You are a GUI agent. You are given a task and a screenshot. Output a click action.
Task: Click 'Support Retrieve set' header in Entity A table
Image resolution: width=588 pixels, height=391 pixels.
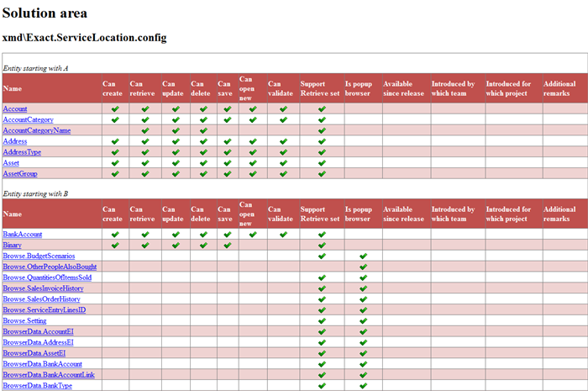click(x=320, y=88)
